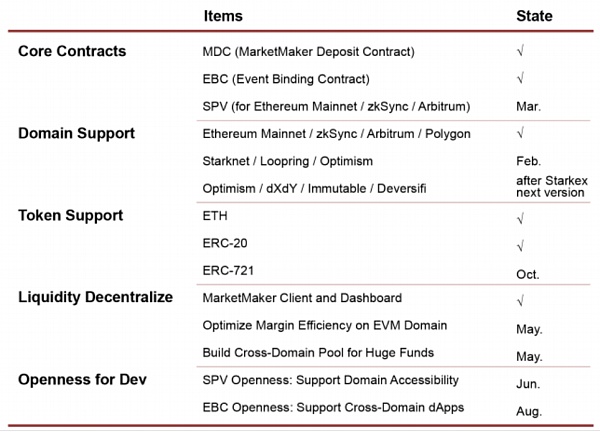Select the SPV for Ethereum Mainnet item

tap(336, 106)
